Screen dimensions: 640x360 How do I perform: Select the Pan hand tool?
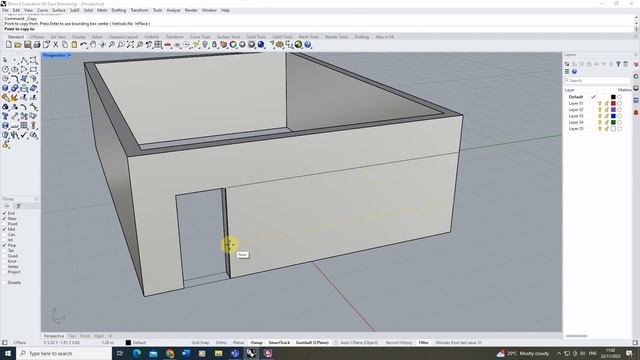point(93,44)
